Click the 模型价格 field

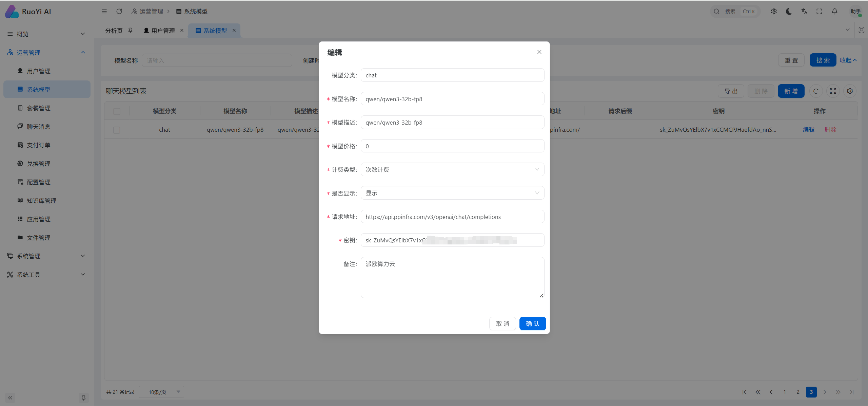(452, 146)
